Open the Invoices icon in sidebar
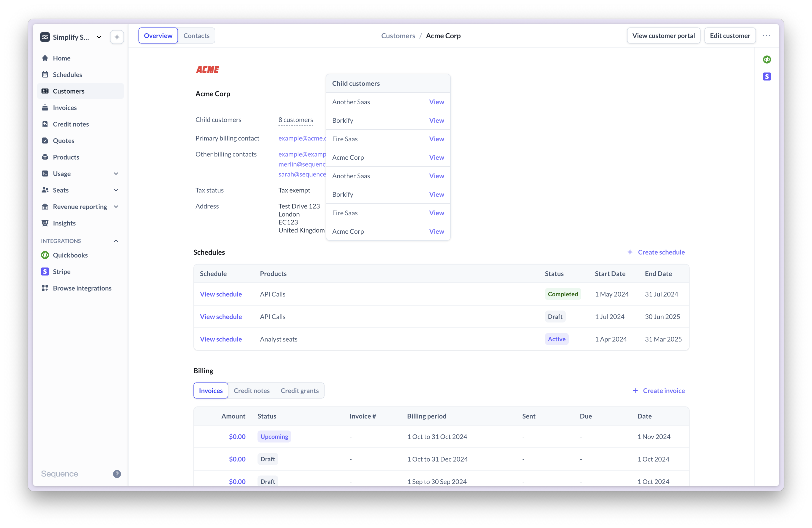This screenshot has height=528, width=812. (x=45, y=107)
